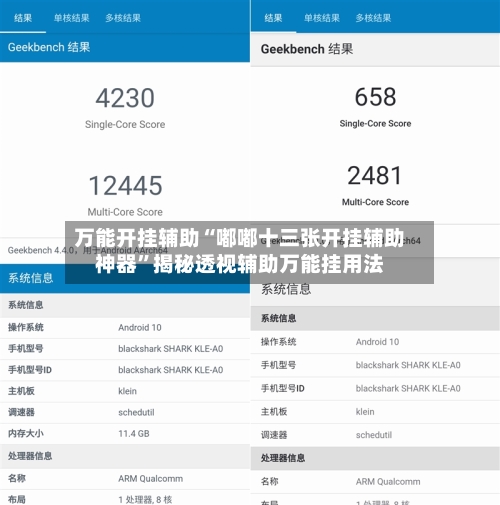
Task: Click 内存大小 value 11.4 GB
Action: click(134, 434)
